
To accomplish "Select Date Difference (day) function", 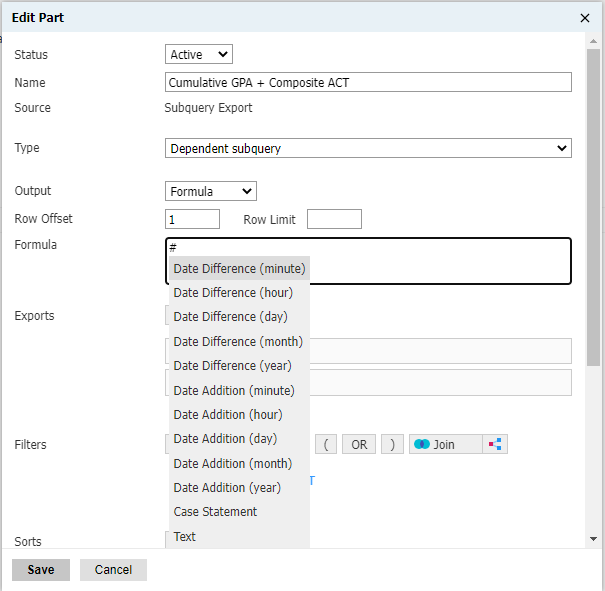I will pos(230,317).
